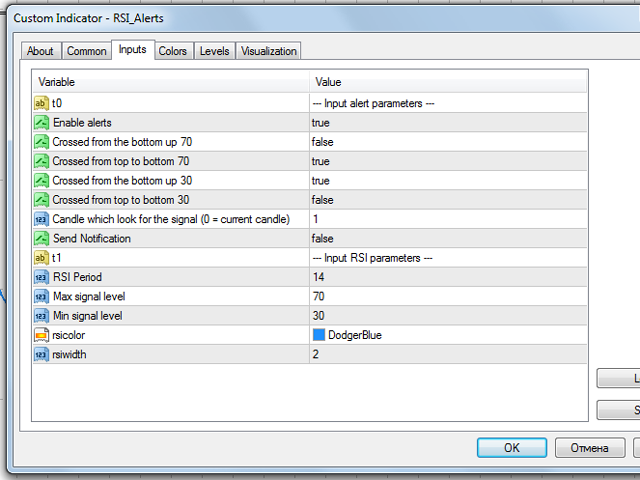Click the DodgerBlue color swatch
640x480 pixels.
[319, 335]
